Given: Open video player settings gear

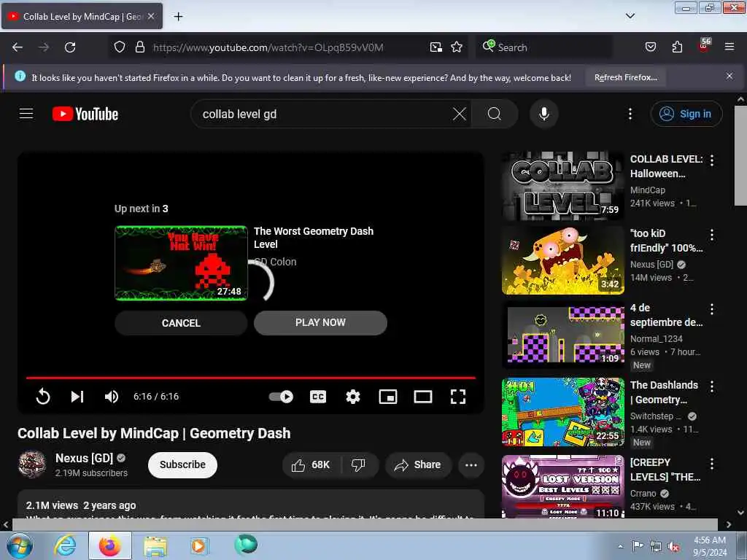Looking at the screenshot, I should tap(353, 396).
